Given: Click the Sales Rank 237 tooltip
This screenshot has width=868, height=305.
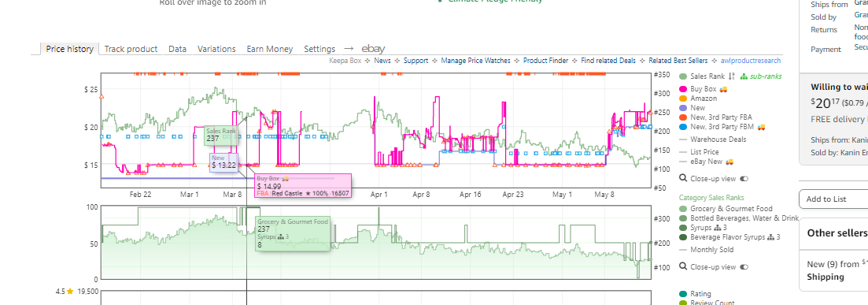Looking at the screenshot, I should click(x=221, y=136).
